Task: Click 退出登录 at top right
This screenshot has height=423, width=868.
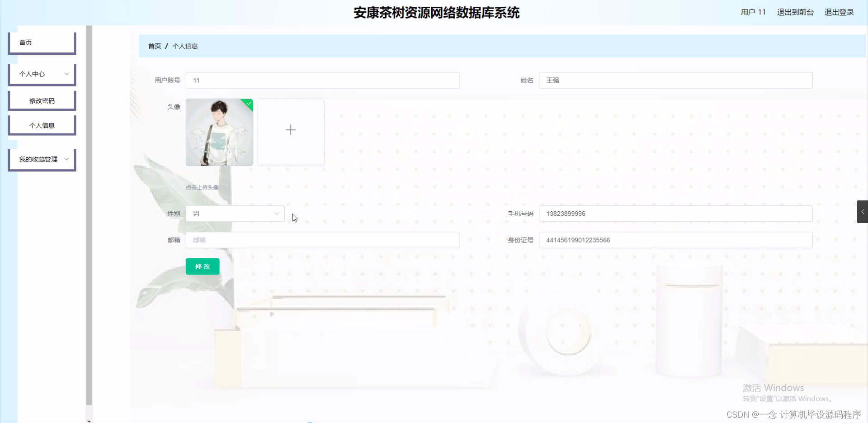Action: pos(839,12)
